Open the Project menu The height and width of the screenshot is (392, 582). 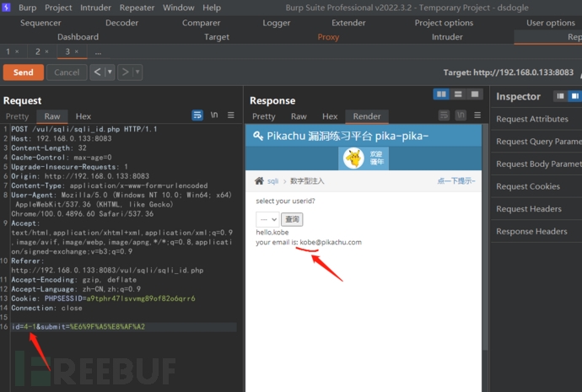click(58, 8)
